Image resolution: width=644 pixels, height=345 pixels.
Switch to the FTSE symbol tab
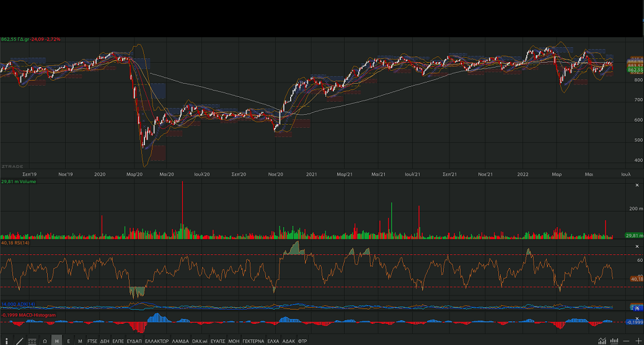tap(92, 341)
